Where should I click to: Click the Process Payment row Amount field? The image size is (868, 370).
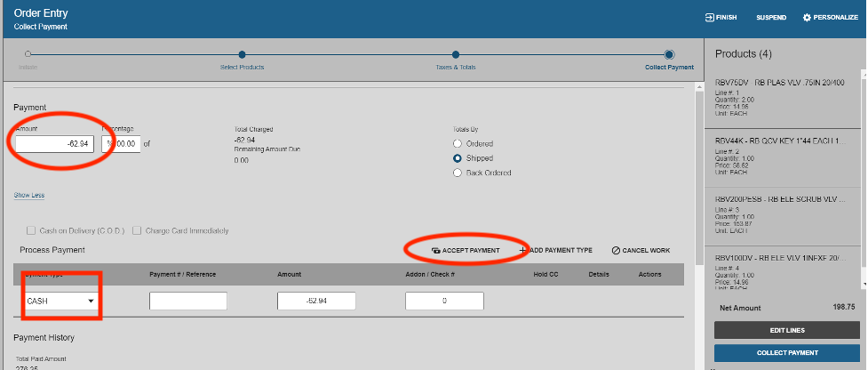316,301
